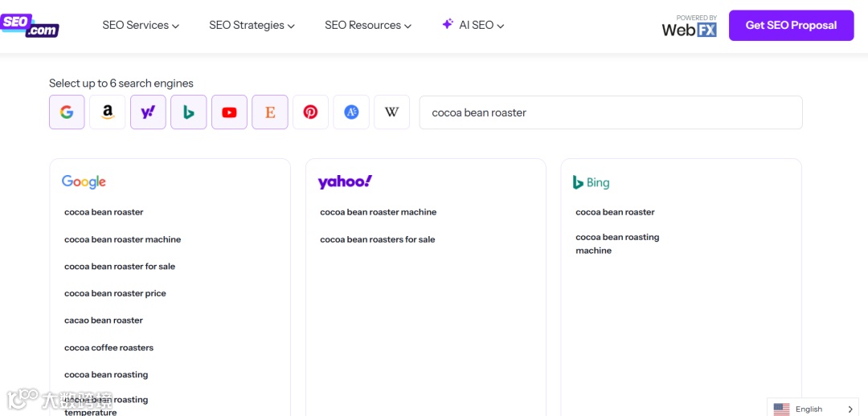868x416 pixels.
Task: Expand the SEO Resources dropdown
Action: click(x=367, y=26)
